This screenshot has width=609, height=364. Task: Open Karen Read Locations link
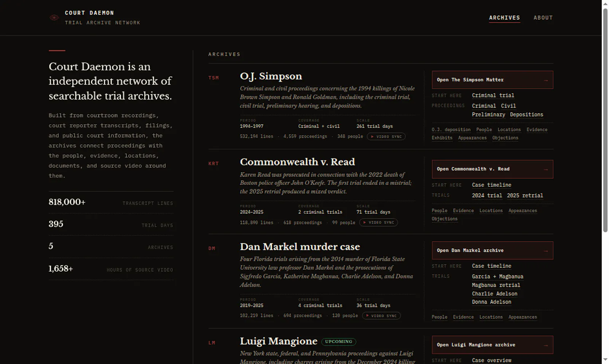(x=491, y=211)
